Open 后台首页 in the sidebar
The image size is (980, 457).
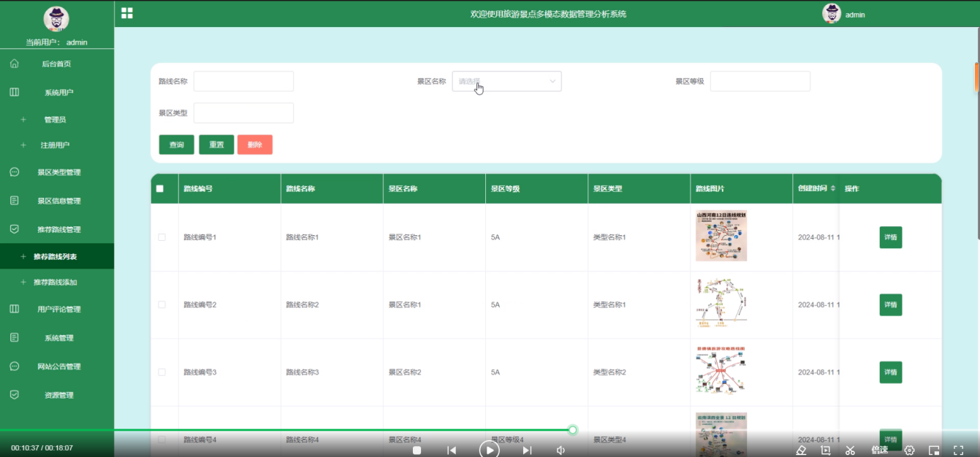tap(56, 64)
